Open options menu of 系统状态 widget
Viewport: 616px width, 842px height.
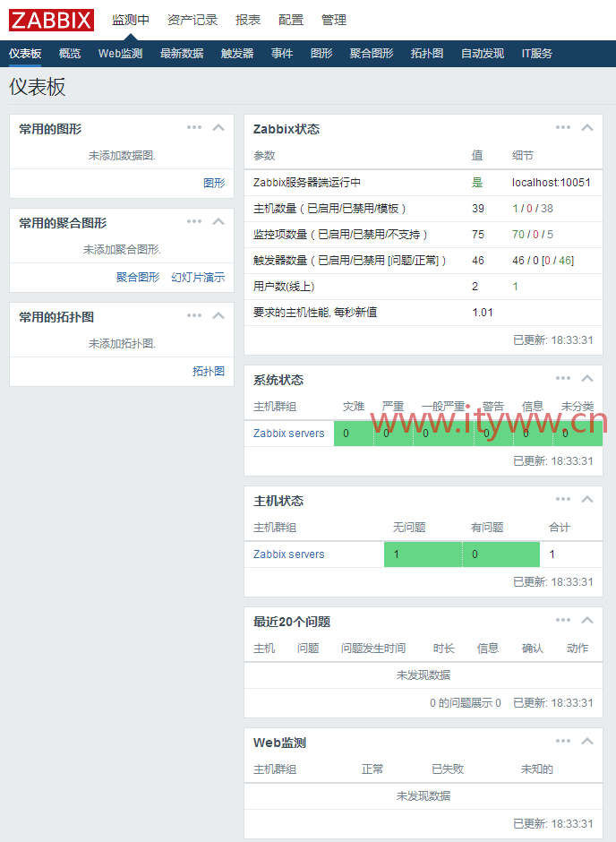[563, 378]
